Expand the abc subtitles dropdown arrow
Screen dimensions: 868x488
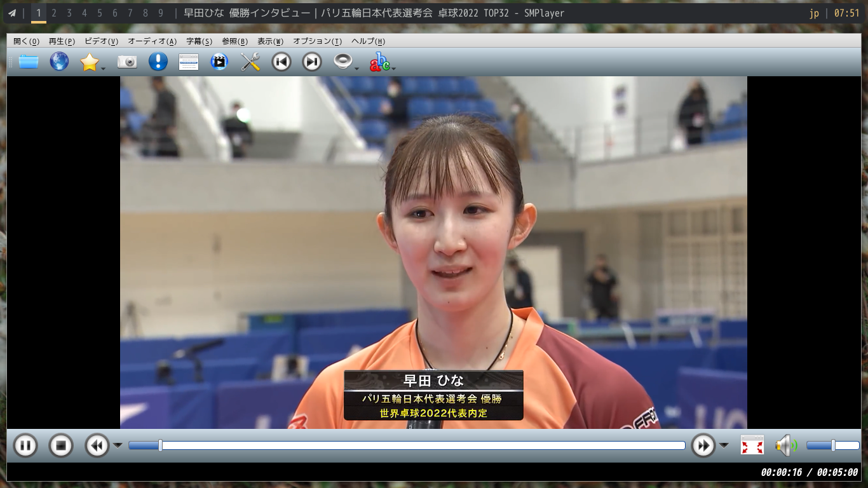394,68
